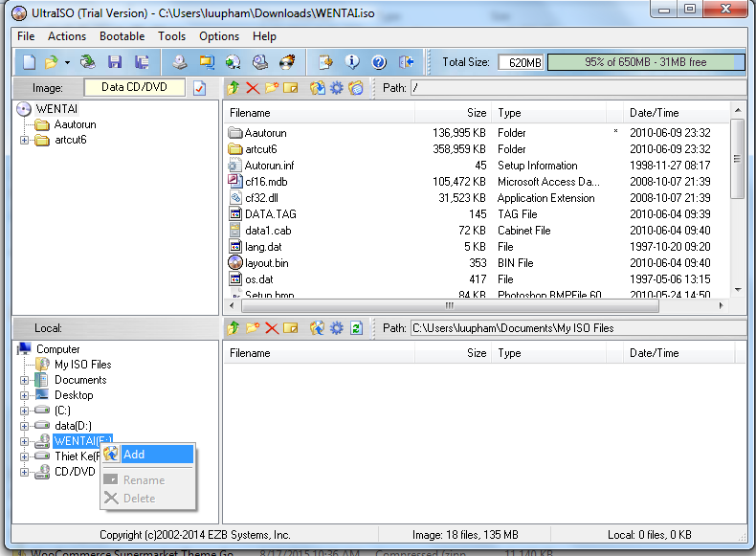Open the Tools menu
The height and width of the screenshot is (556, 756).
click(x=171, y=36)
